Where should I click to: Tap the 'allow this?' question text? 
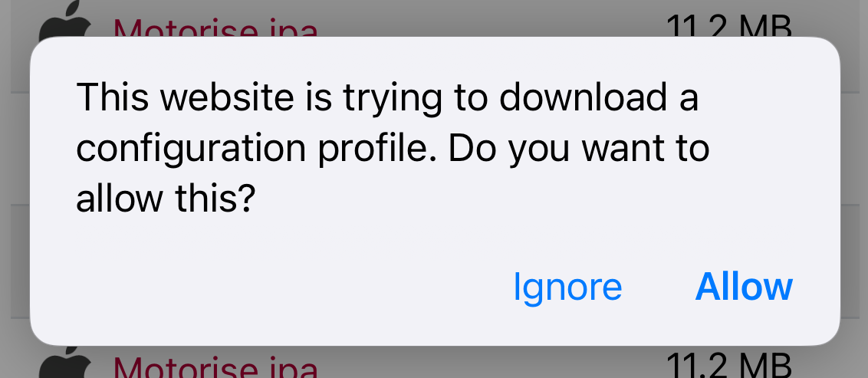pos(165,199)
